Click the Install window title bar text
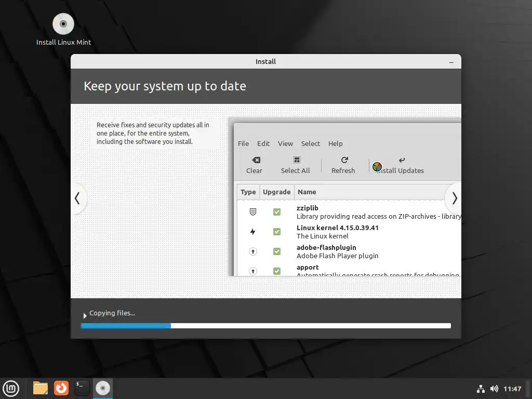 coord(265,62)
